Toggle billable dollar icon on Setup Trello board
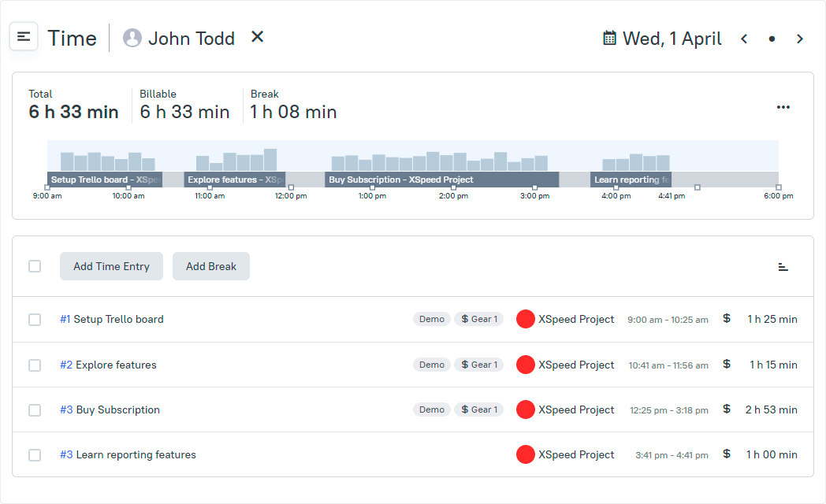This screenshot has width=826, height=504. pyautogui.click(x=726, y=319)
